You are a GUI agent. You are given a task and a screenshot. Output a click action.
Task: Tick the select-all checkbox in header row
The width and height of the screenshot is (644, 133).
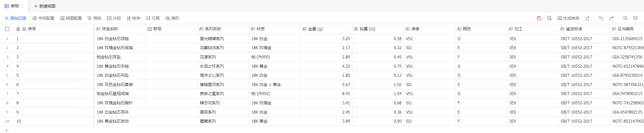pos(7,29)
